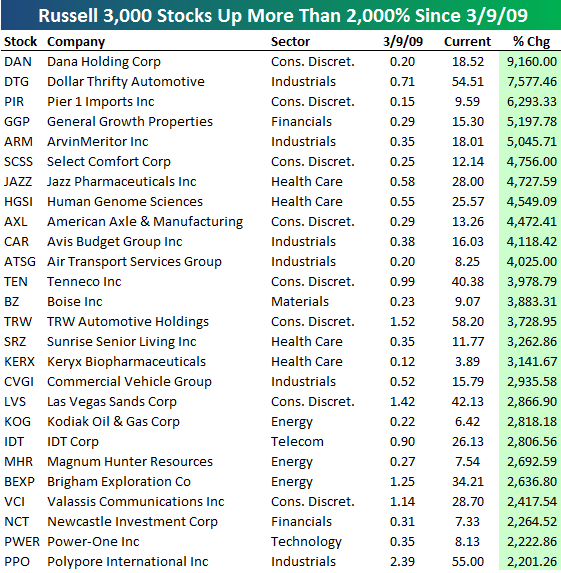Click 'ArvinMeritor Inc' company name

[98, 142]
